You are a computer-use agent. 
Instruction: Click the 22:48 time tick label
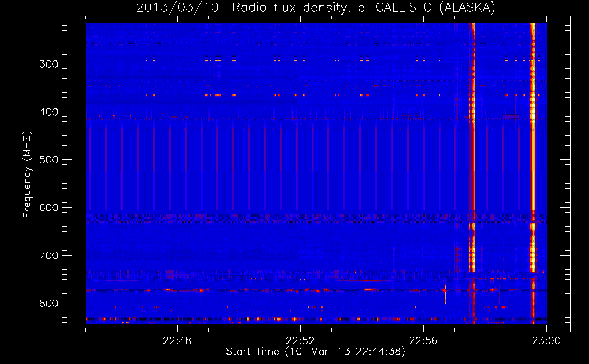(177, 341)
